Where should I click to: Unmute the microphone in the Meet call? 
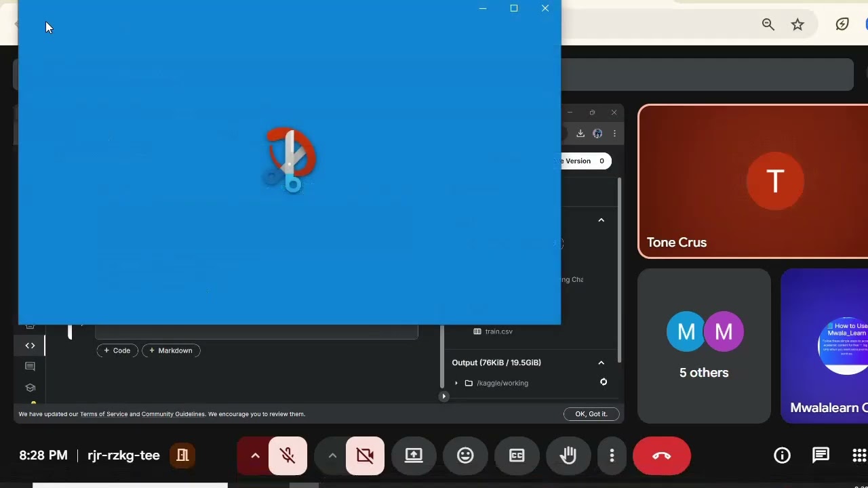coord(288,455)
